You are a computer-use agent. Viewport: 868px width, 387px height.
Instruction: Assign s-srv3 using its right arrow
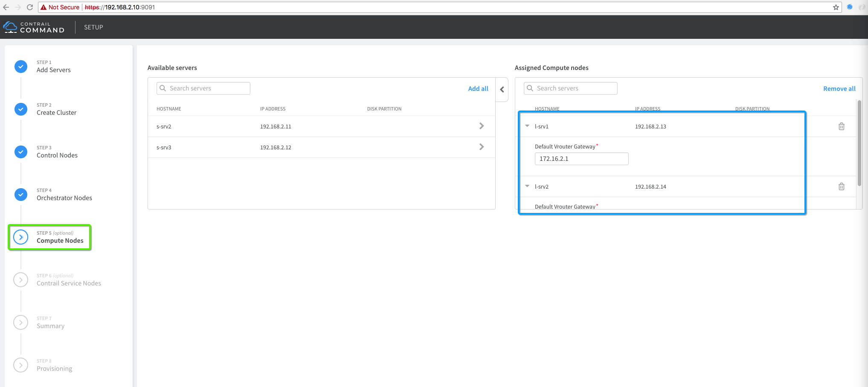pyautogui.click(x=481, y=147)
